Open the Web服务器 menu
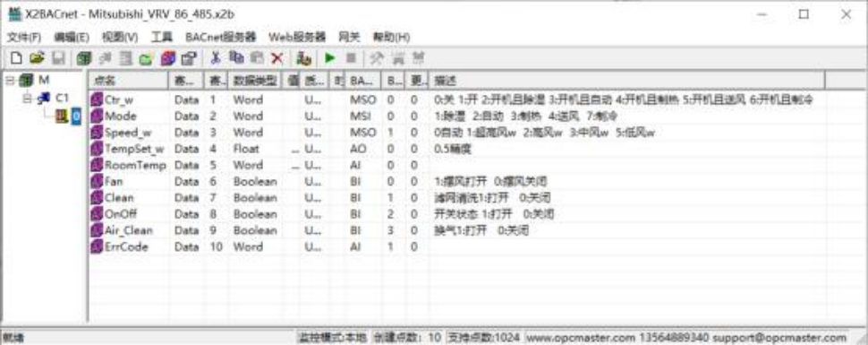 tap(297, 37)
